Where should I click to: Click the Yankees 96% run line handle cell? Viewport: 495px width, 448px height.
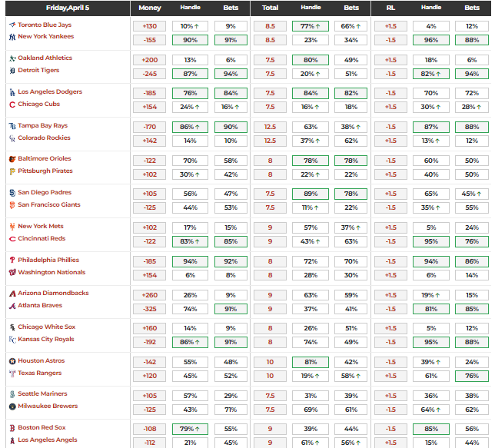[x=431, y=40]
